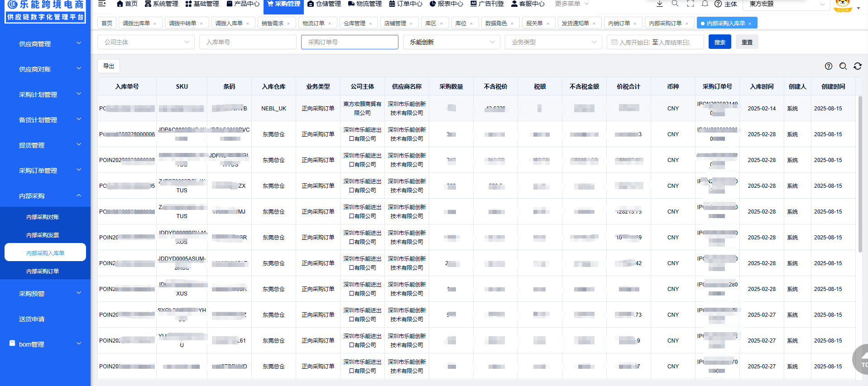The height and width of the screenshot is (386, 868).
Task: Refresh the table with the reload icon
Action: pos(858,66)
